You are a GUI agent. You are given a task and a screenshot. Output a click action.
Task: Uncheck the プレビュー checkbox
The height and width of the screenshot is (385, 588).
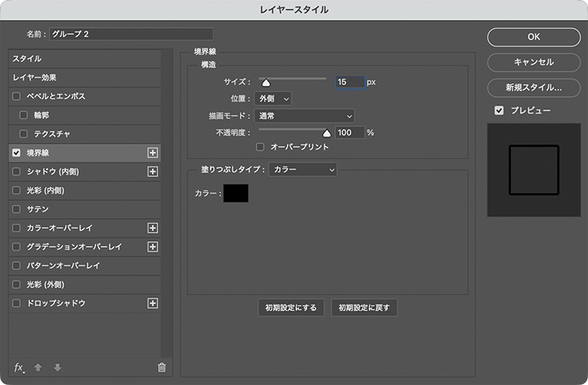499,110
